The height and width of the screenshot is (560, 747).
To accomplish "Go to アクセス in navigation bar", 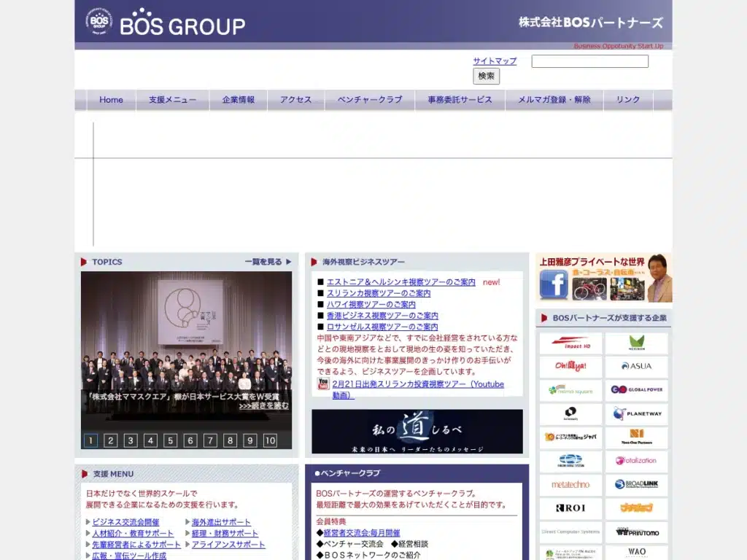I will [296, 99].
